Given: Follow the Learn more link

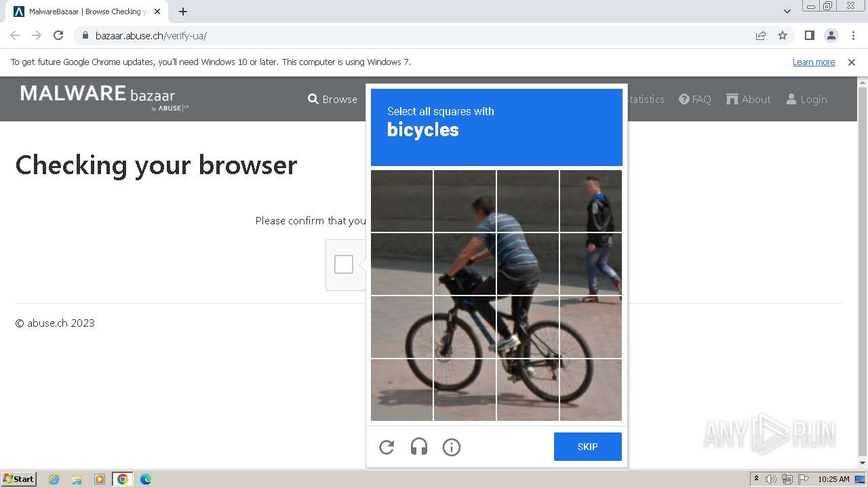Looking at the screenshot, I should point(814,62).
